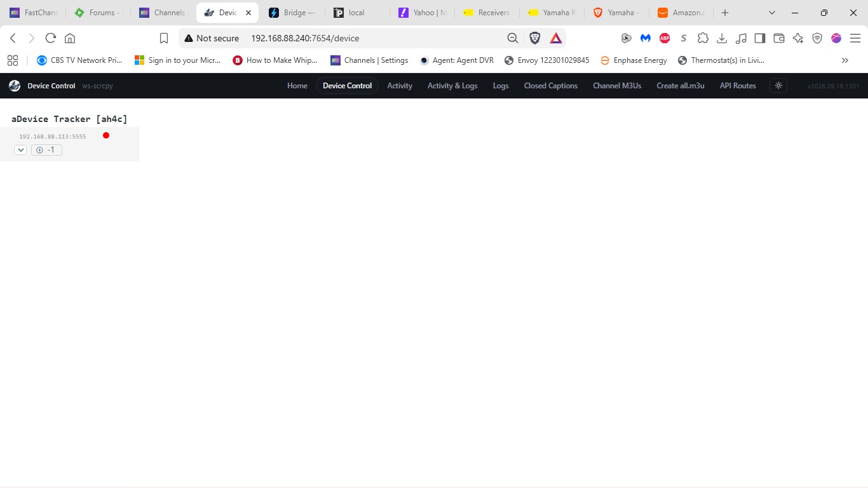
Task: Reload the page with refresh icon
Action: coord(51,38)
